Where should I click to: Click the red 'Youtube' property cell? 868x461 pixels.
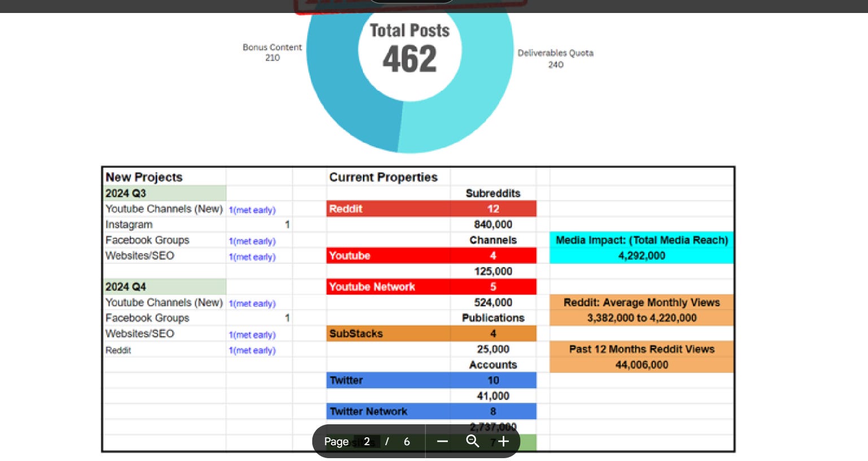(389, 256)
